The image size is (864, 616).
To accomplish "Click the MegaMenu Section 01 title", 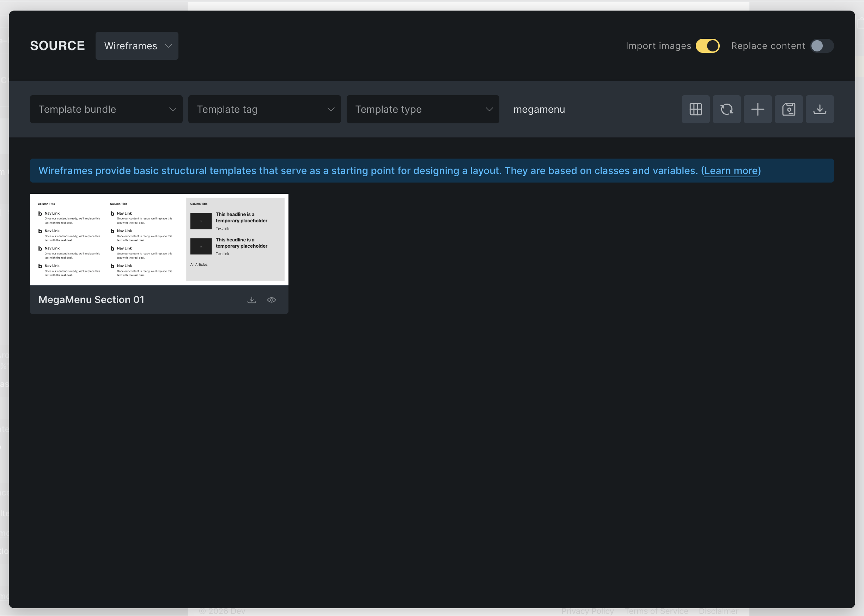I will point(91,300).
